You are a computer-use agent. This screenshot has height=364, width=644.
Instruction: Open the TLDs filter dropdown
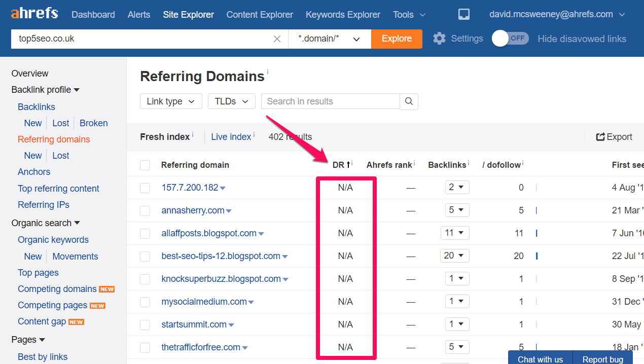pos(231,101)
